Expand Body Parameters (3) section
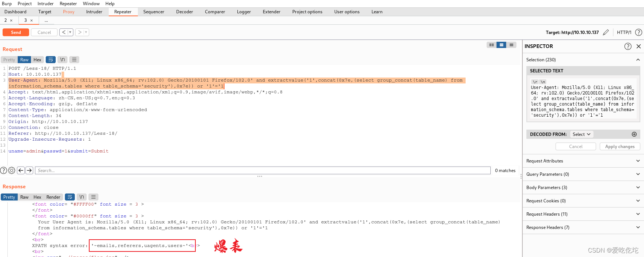This screenshot has height=257, width=644. point(583,188)
